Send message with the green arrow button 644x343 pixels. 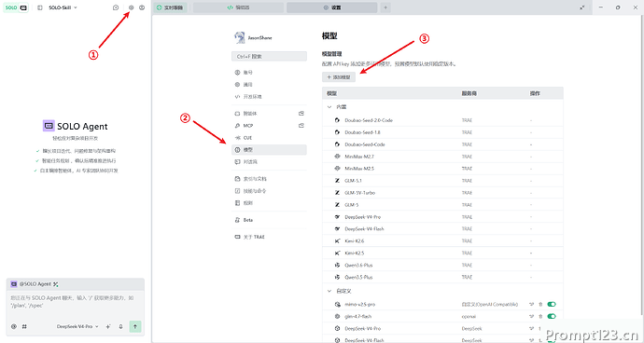coord(135,326)
